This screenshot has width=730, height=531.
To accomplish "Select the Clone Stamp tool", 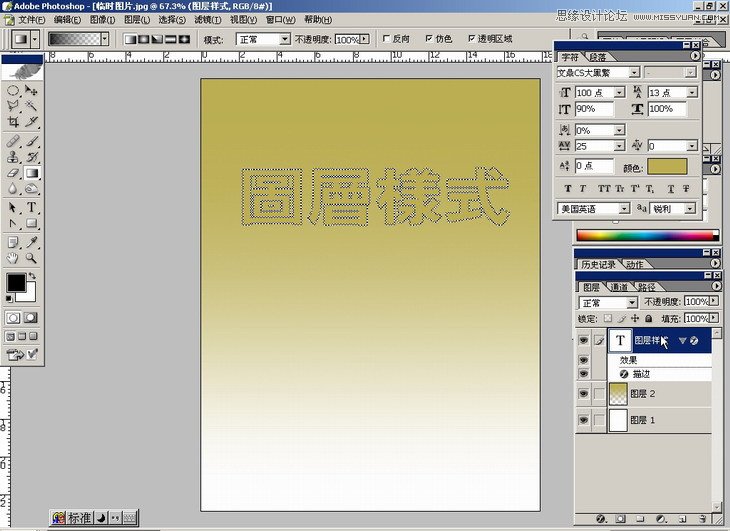I will tap(13, 157).
